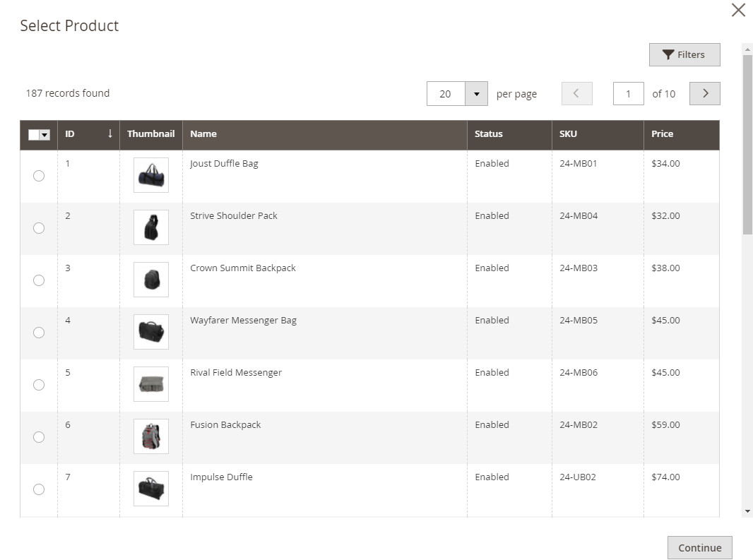Open the Filters panel
Viewport: 753px width, 560px height.
(684, 55)
